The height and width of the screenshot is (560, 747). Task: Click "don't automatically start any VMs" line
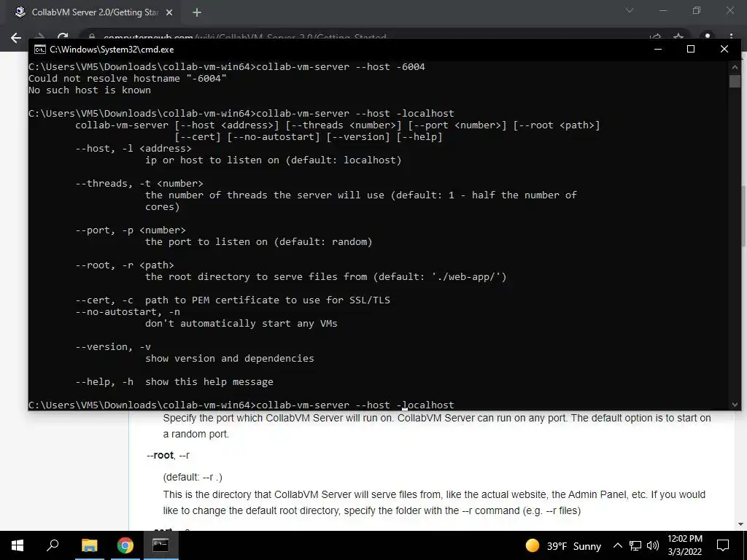pyautogui.click(x=241, y=323)
